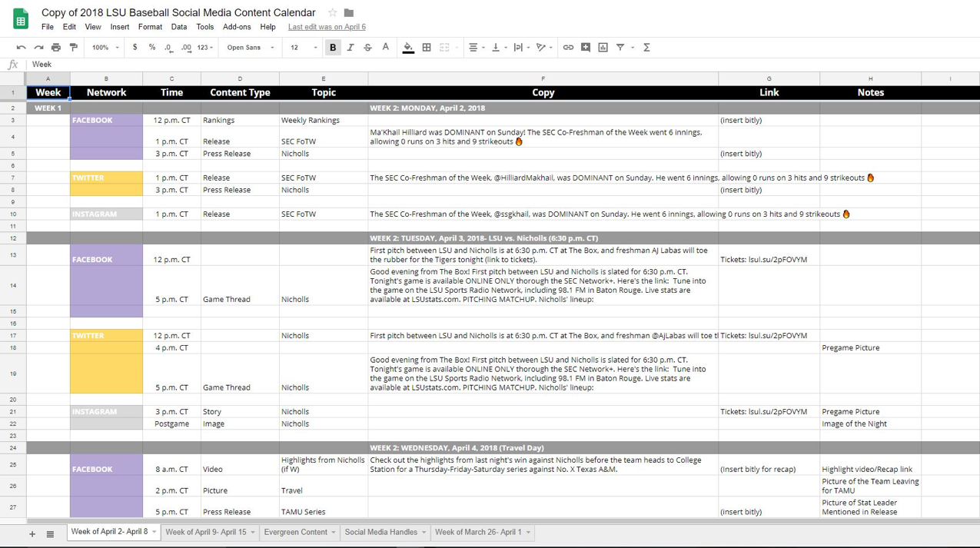Viewport: 980px width, 548px height.
Task: Click the insert chart icon
Action: 603,48
